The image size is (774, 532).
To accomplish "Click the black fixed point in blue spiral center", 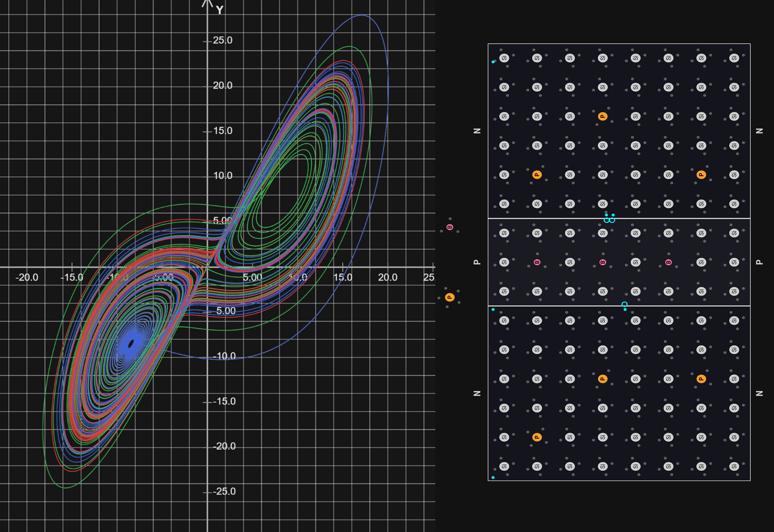I will 131,343.
